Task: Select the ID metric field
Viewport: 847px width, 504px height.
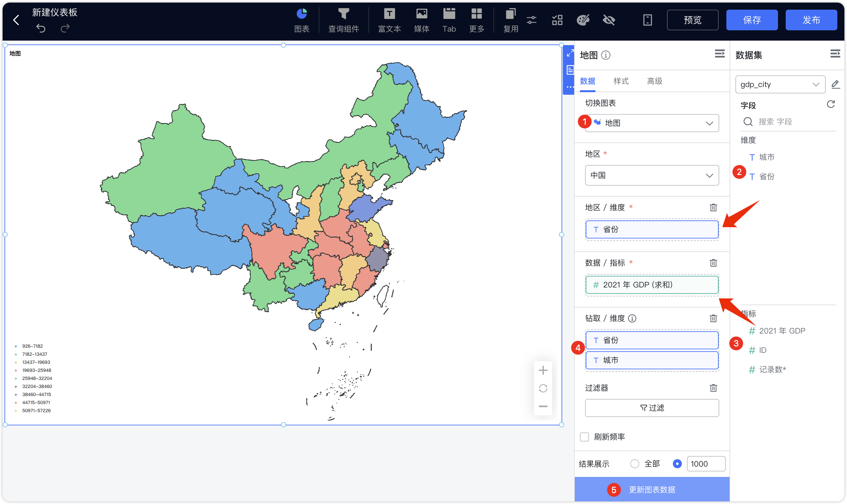Action: click(x=758, y=350)
